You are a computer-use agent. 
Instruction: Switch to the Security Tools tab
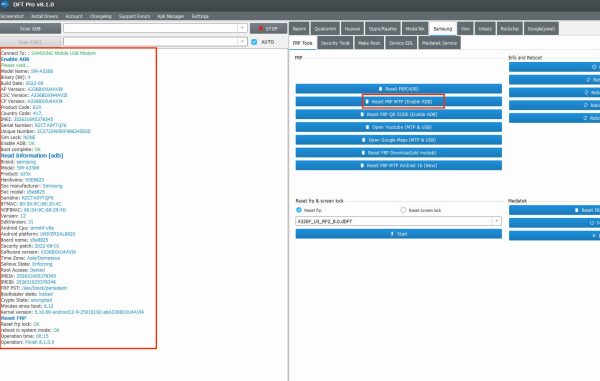click(x=335, y=43)
